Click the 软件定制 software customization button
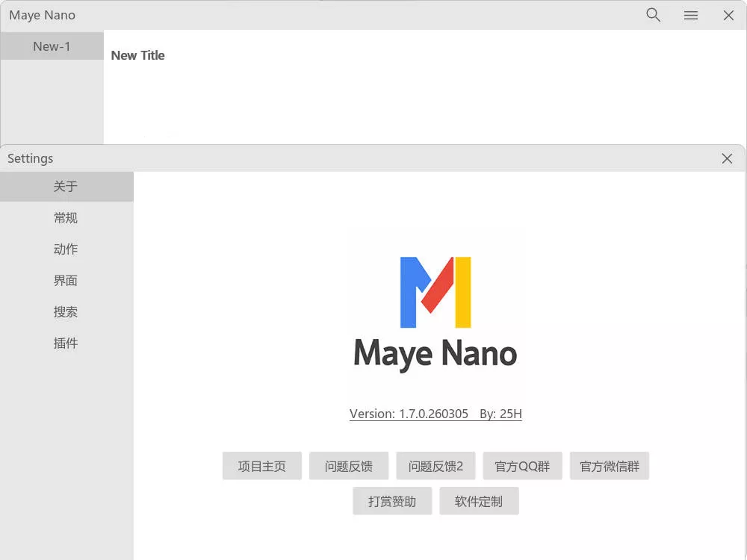 pyautogui.click(x=479, y=500)
